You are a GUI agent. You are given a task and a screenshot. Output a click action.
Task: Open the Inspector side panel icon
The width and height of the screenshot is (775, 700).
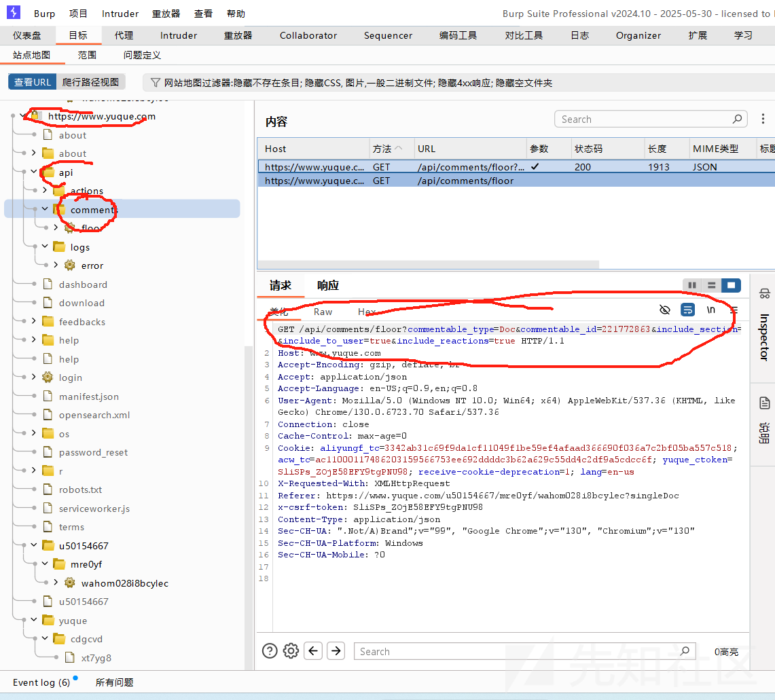(764, 294)
